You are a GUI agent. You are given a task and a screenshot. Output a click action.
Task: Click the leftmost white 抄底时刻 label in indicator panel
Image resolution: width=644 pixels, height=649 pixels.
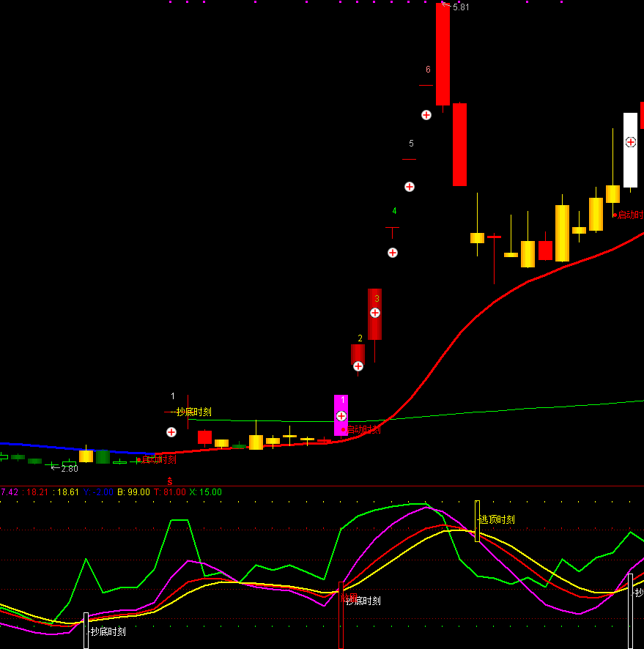point(108,631)
